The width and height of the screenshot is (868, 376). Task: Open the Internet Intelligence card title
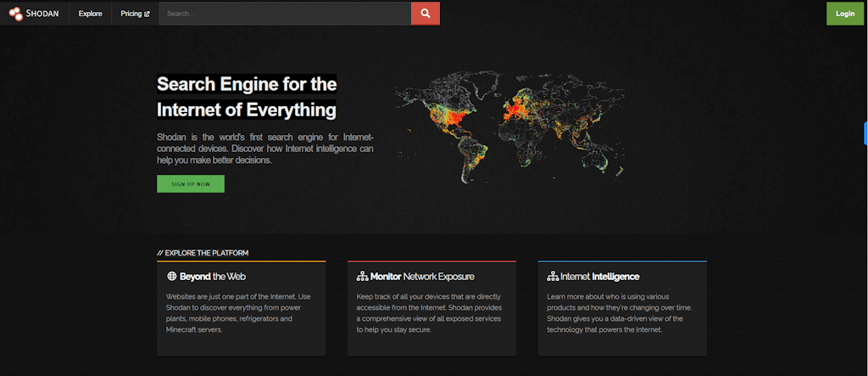[600, 276]
